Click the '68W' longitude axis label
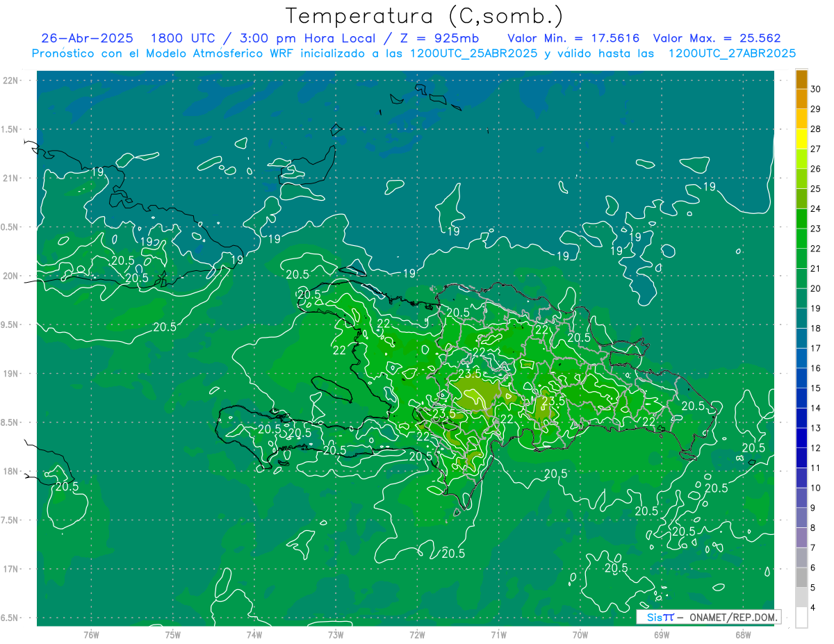The height and width of the screenshot is (644, 834). [743, 635]
